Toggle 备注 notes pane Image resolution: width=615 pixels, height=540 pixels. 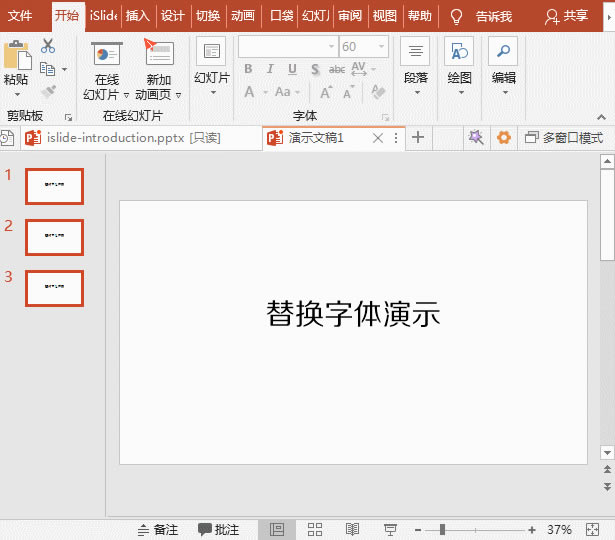pyautogui.click(x=157, y=529)
